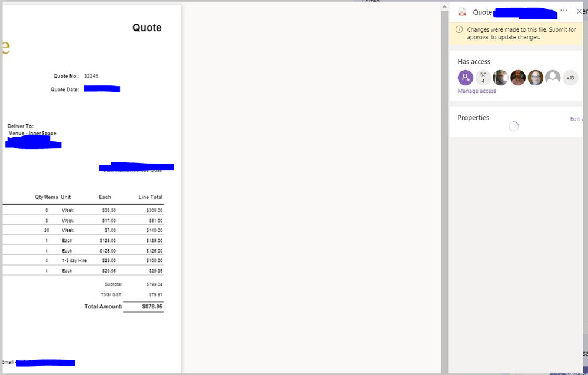Show the +13 additional users
Viewport: 588px width, 375px height.
(x=570, y=78)
